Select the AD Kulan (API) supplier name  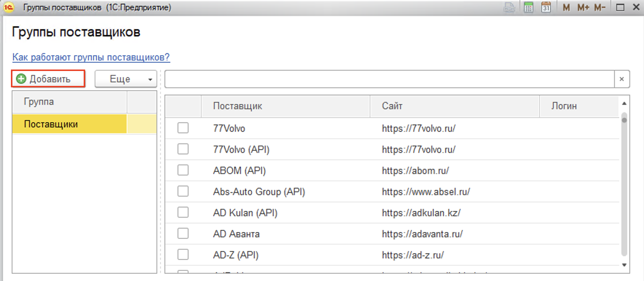click(245, 213)
